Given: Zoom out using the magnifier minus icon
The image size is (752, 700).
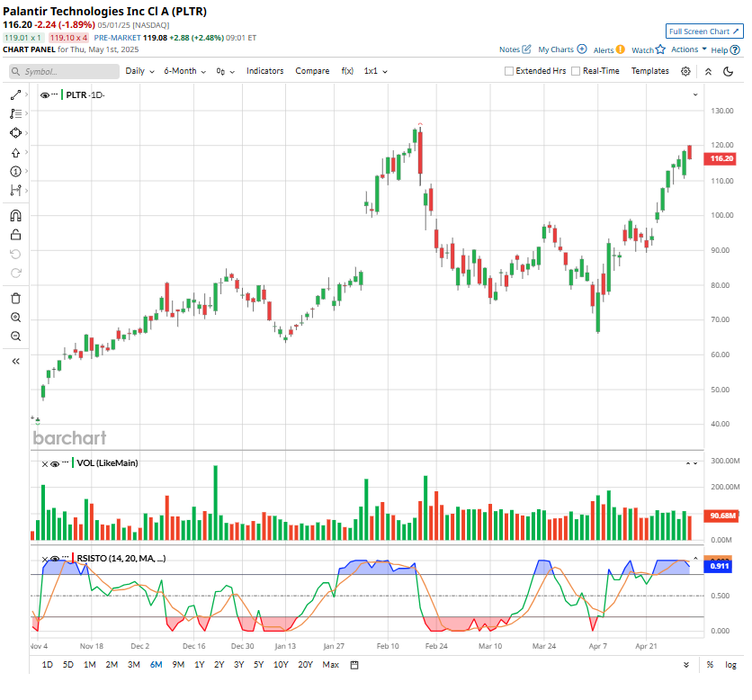Looking at the screenshot, I should (15, 336).
